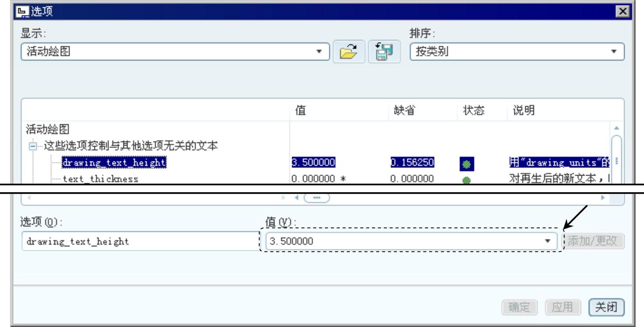Image resolution: width=644 pixels, height=327 pixels.
Task: Click description text for drawing_text_height
Action: click(x=559, y=162)
